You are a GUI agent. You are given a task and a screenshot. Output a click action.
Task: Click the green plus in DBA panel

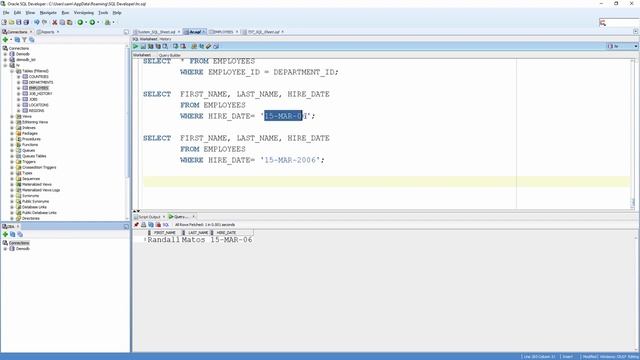5,234
